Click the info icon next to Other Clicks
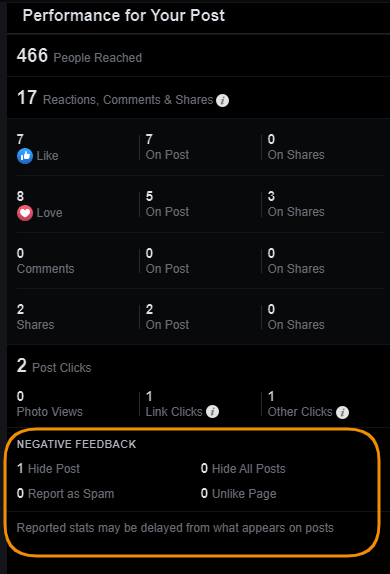The width and height of the screenshot is (390, 574). [342, 413]
